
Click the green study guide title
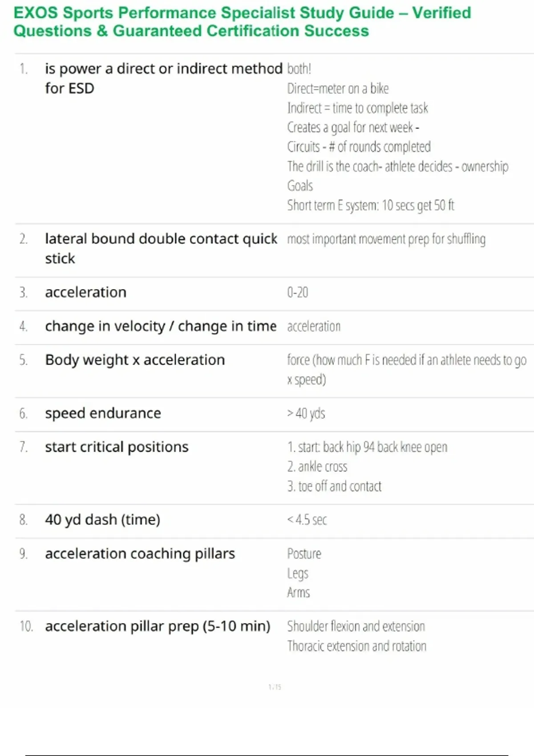coord(242,22)
